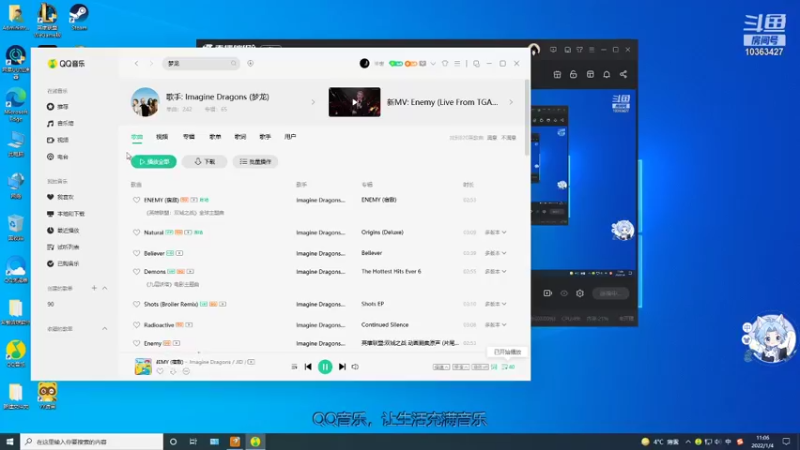Show lyrics with the 词 icon

click(x=494, y=367)
